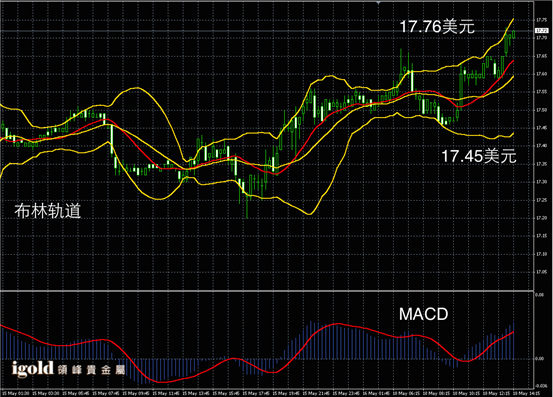Click the 17.50 price axis label

click(541, 110)
